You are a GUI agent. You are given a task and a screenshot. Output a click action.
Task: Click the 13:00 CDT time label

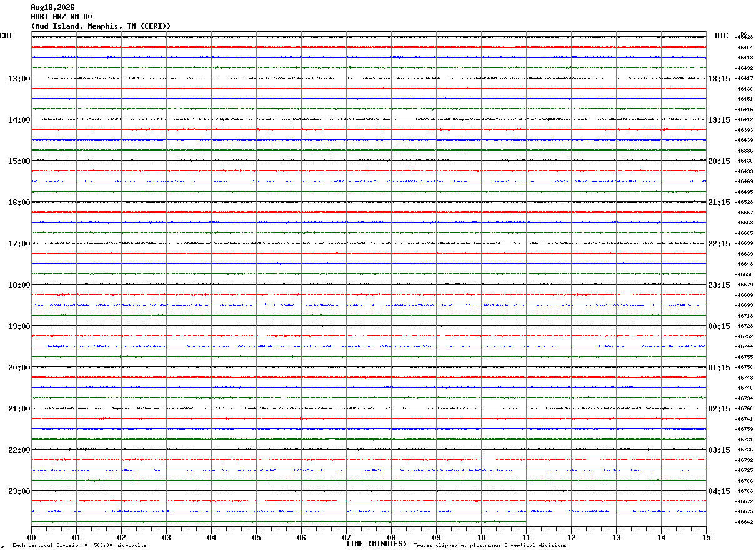[x=19, y=79]
